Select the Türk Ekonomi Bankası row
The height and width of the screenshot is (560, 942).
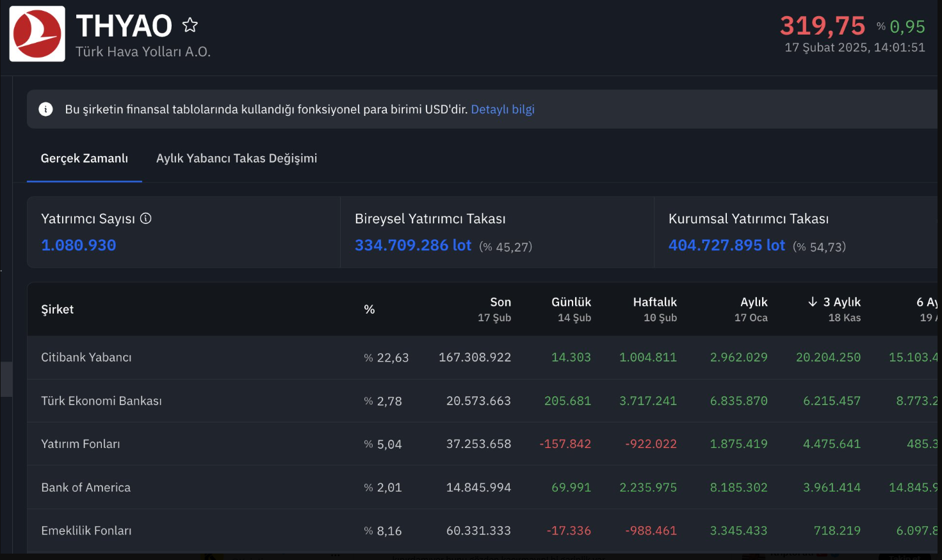pyautogui.click(x=101, y=401)
